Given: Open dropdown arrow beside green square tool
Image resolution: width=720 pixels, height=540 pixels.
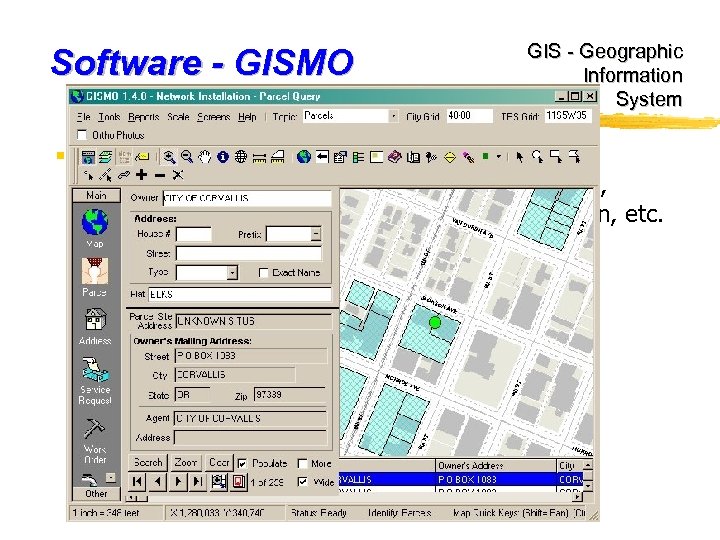Looking at the screenshot, I should tap(499, 157).
